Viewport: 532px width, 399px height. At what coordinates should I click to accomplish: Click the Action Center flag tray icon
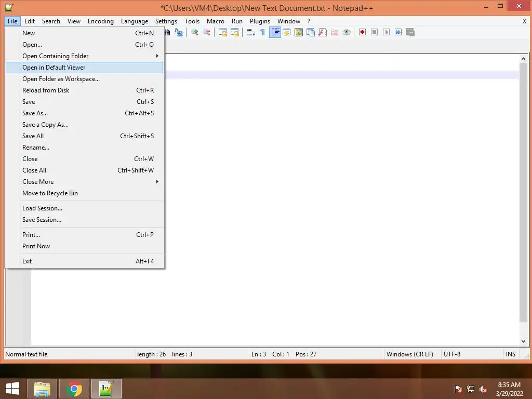pos(458,389)
